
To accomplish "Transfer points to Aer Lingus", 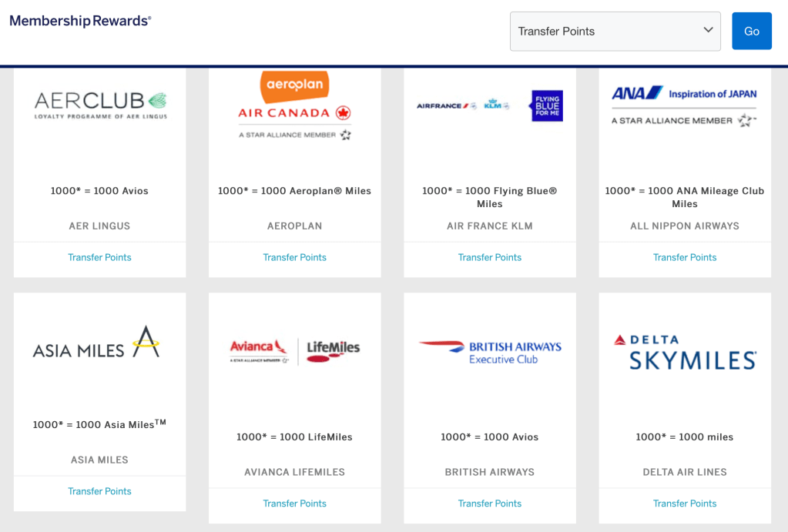I will (x=99, y=257).
